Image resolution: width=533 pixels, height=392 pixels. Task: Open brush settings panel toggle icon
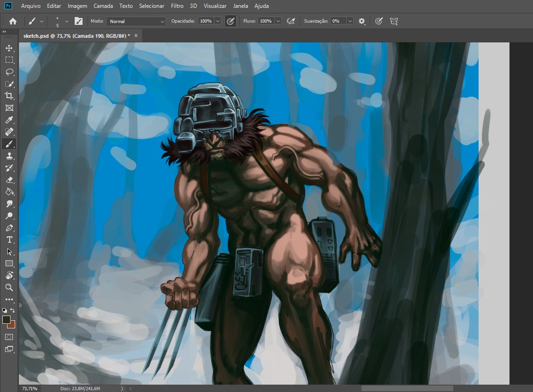click(78, 21)
